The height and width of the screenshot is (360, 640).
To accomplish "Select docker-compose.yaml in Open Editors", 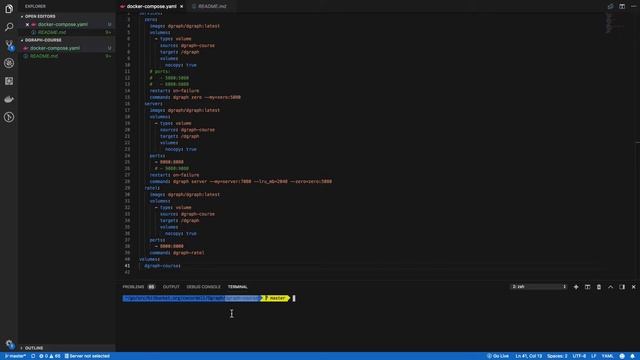I will [x=63, y=24].
